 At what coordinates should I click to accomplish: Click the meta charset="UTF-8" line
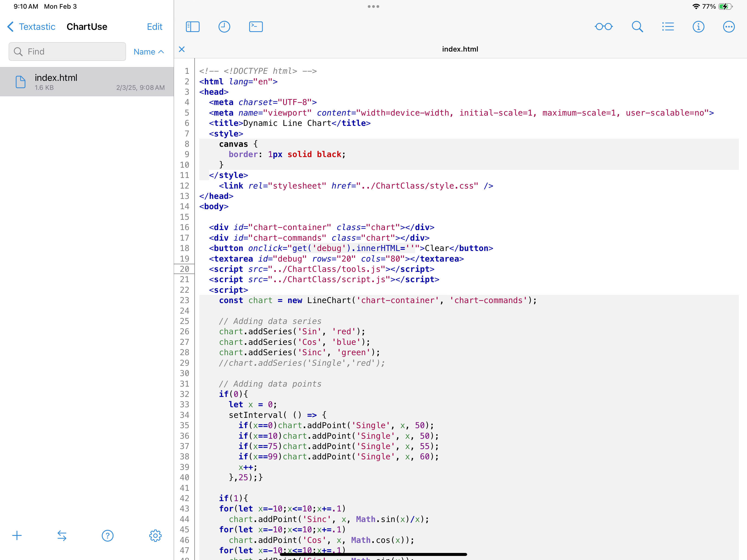tap(263, 102)
